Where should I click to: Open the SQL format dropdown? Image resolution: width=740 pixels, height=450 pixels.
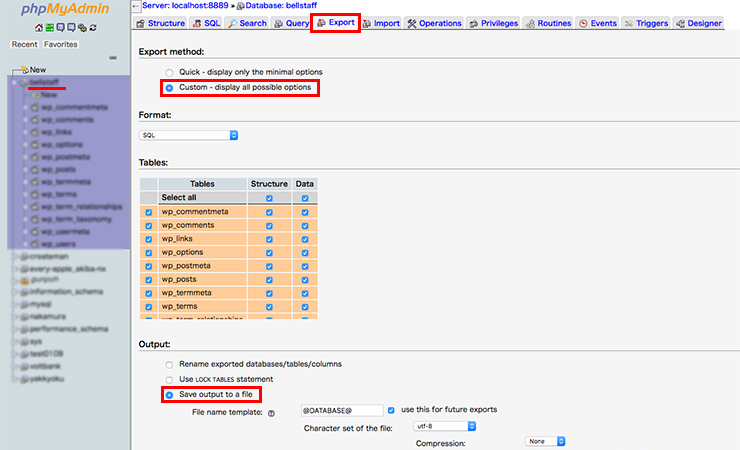(x=188, y=134)
